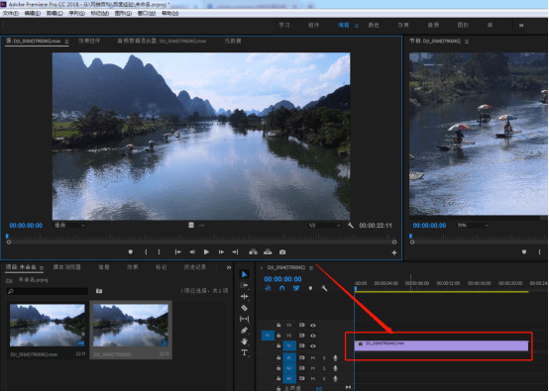The height and width of the screenshot is (392, 549).
Task: Open Source panel tab menu icon
Action: click(x=66, y=42)
